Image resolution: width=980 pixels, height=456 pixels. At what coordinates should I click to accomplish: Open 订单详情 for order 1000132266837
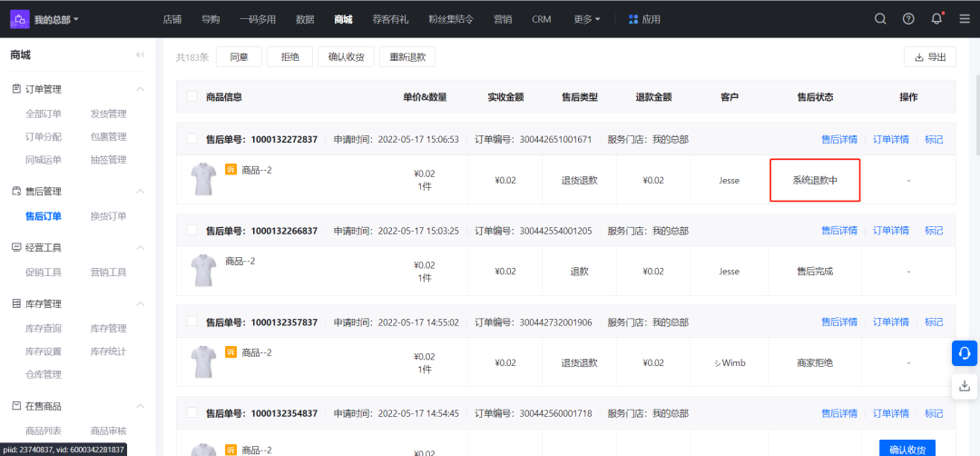pos(891,231)
